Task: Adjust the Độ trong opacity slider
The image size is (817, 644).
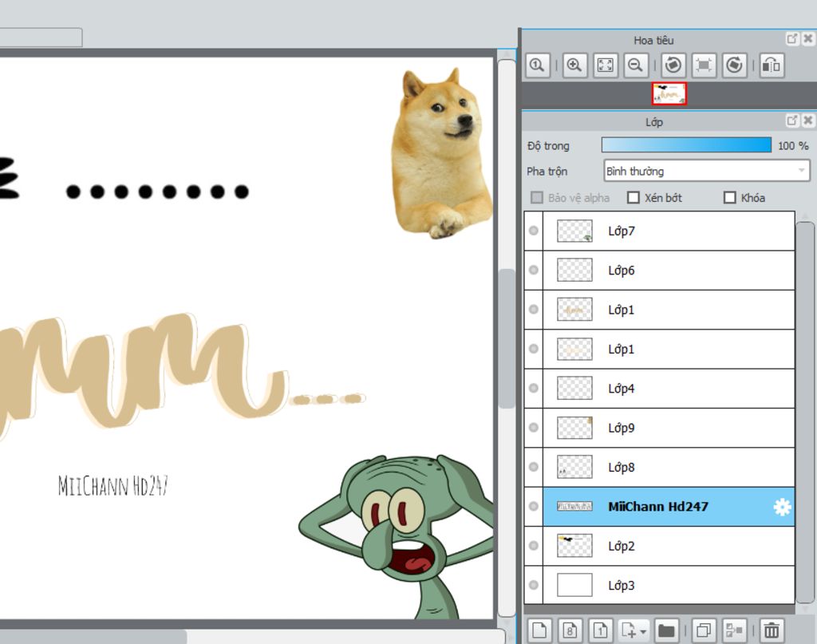Action: pos(686,145)
